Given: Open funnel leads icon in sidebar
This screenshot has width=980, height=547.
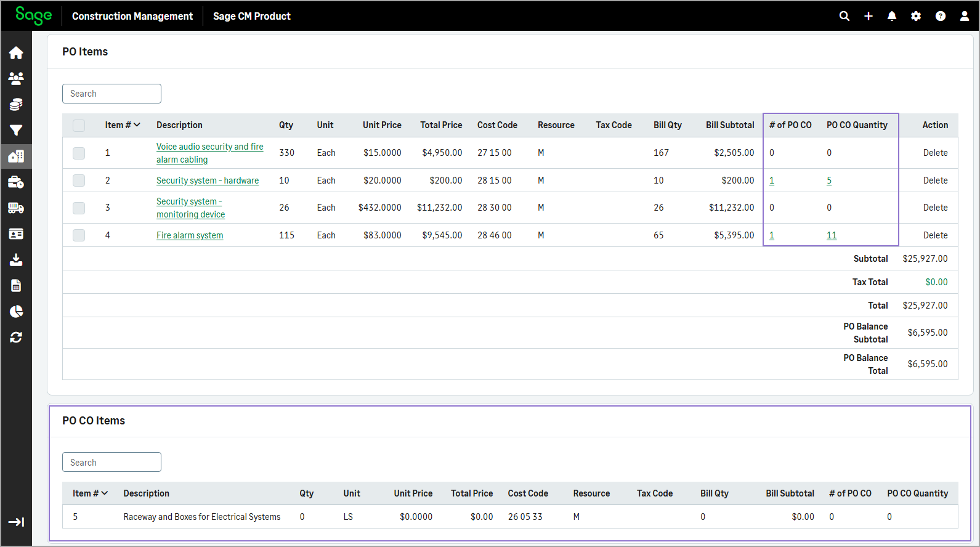Looking at the screenshot, I should pyautogui.click(x=16, y=130).
